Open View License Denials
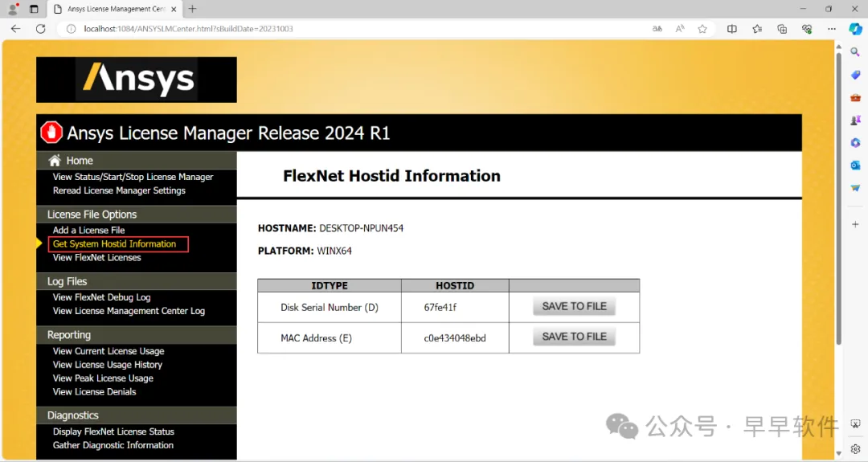 tap(94, 392)
